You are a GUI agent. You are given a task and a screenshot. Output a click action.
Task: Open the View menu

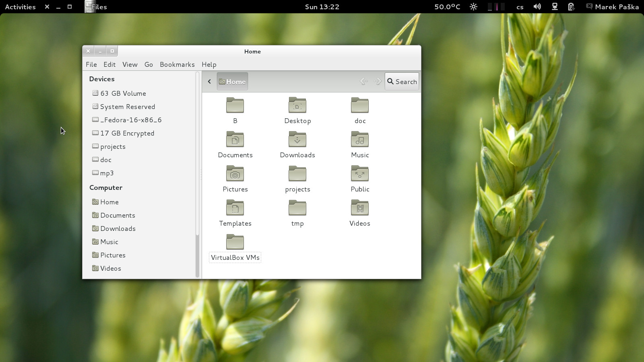click(x=130, y=64)
